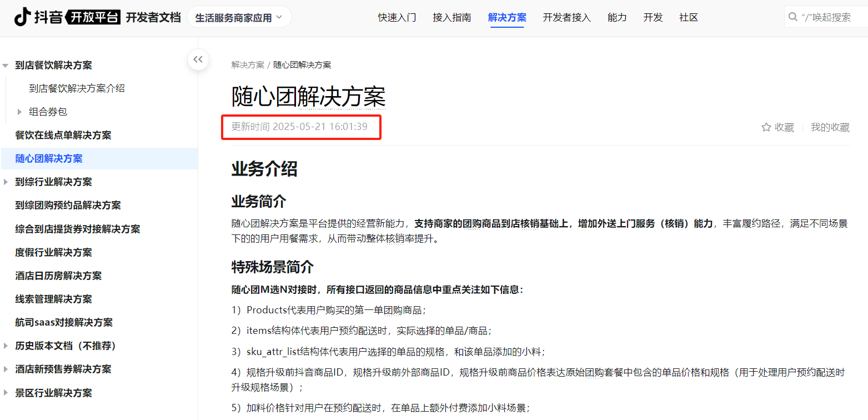Click the line starting 3）sku_attr_list结构体
The width and height of the screenshot is (868, 420).
pos(389,352)
